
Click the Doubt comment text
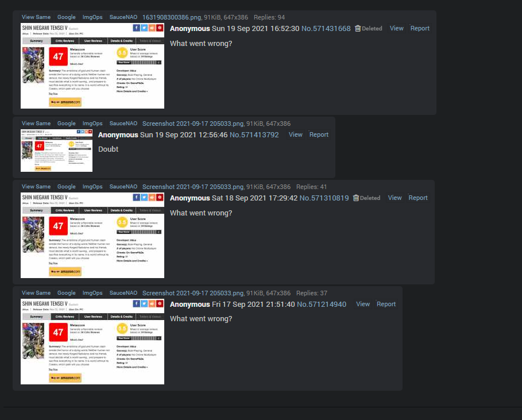point(108,149)
